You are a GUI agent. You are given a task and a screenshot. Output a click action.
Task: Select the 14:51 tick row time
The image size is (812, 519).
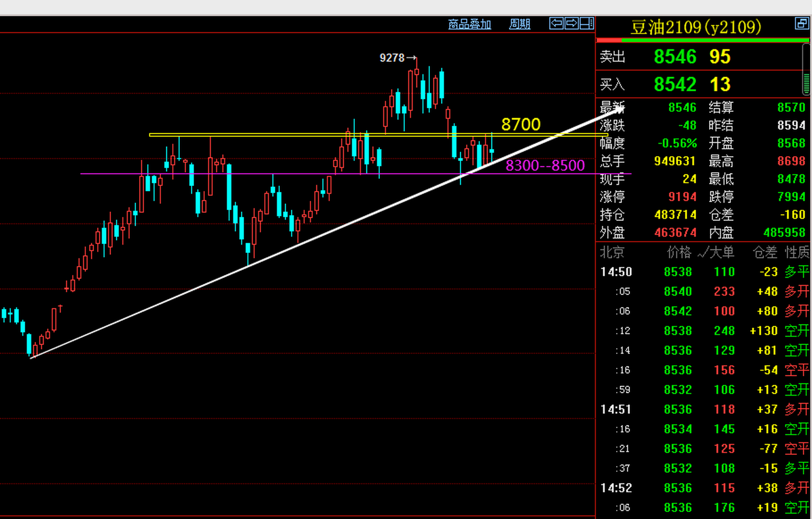pyautogui.click(x=616, y=410)
